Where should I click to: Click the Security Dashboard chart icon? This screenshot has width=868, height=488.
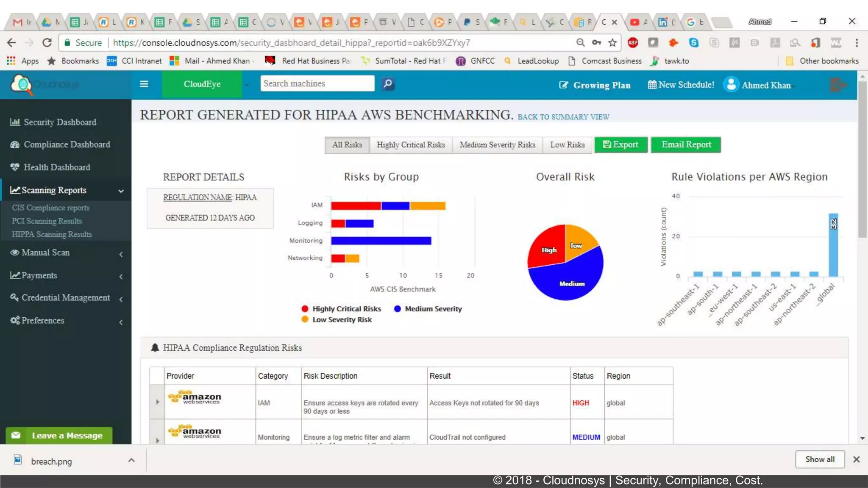point(15,122)
